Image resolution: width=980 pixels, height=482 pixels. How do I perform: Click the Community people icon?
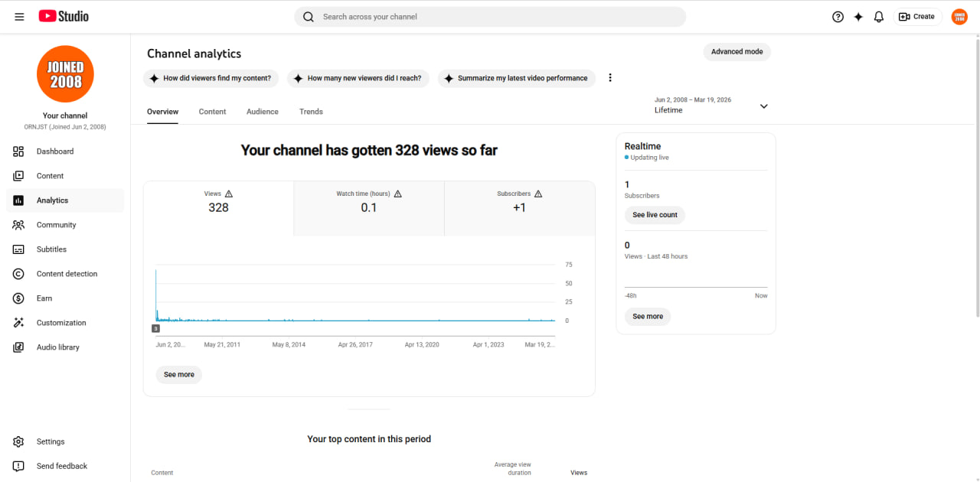click(19, 225)
